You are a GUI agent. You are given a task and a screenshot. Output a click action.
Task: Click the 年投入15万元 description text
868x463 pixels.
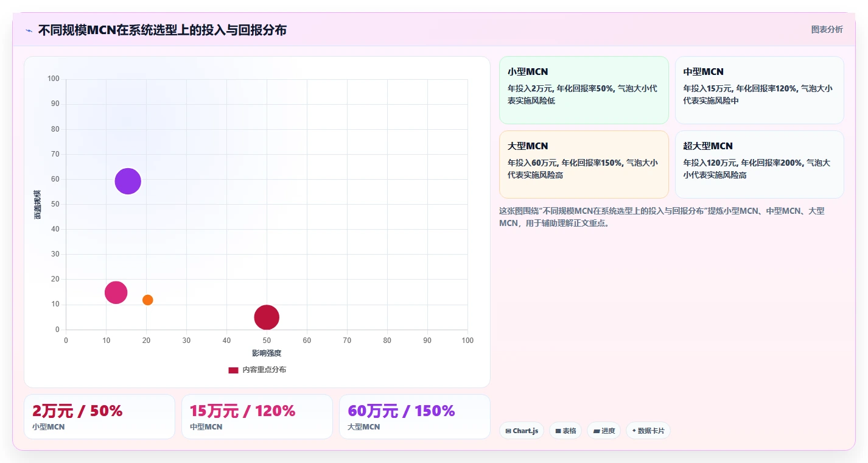point(758,94)
